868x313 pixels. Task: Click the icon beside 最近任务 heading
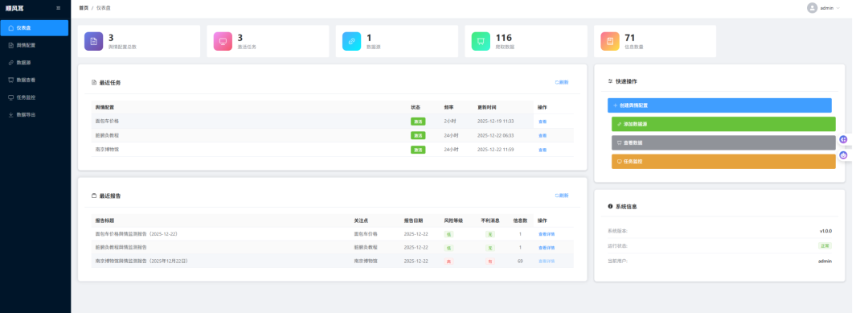[94, 83]
